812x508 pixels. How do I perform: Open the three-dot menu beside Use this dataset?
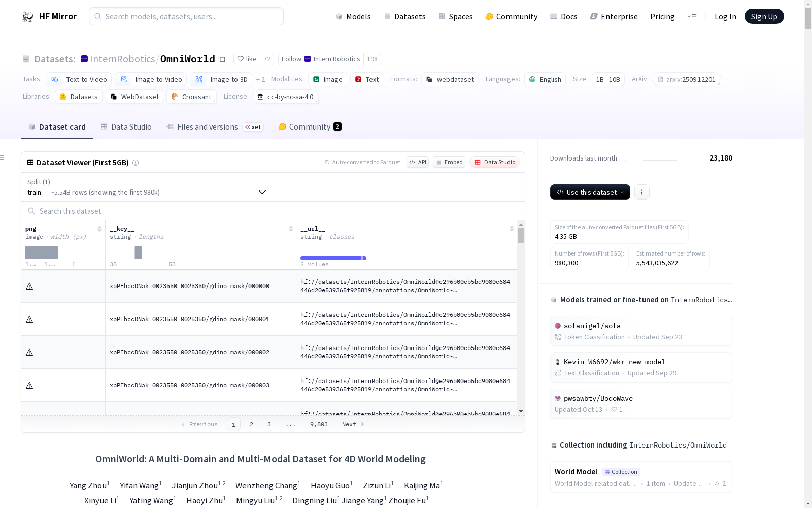coord(642,192)
